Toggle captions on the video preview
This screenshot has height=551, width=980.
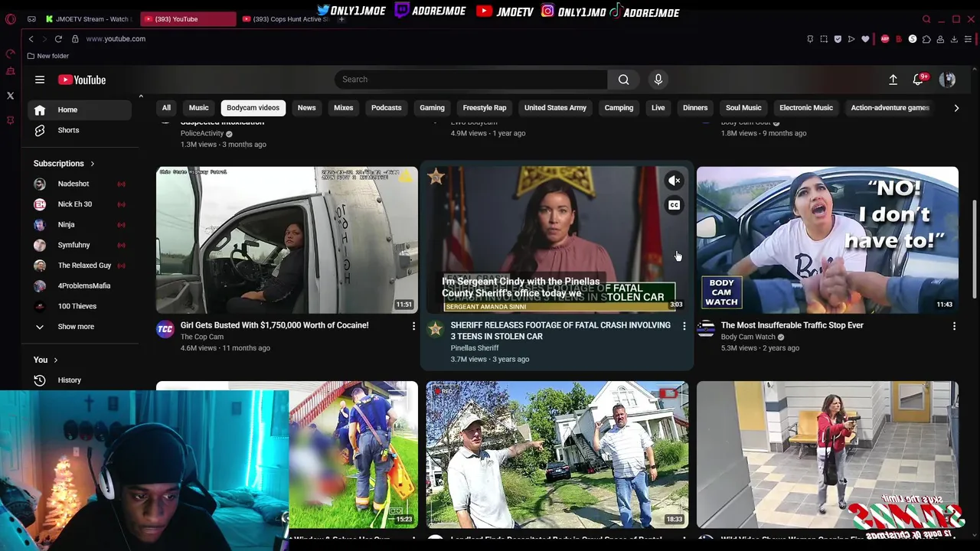click(674, 205)
